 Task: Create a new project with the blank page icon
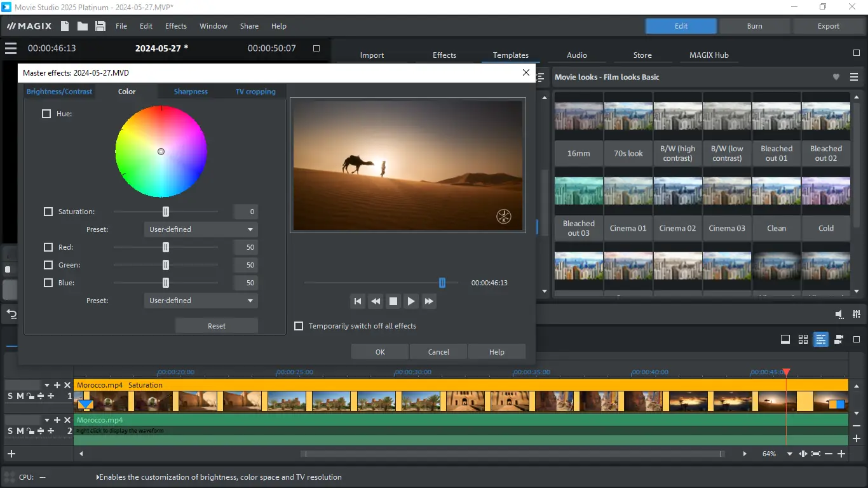(65, 26)
